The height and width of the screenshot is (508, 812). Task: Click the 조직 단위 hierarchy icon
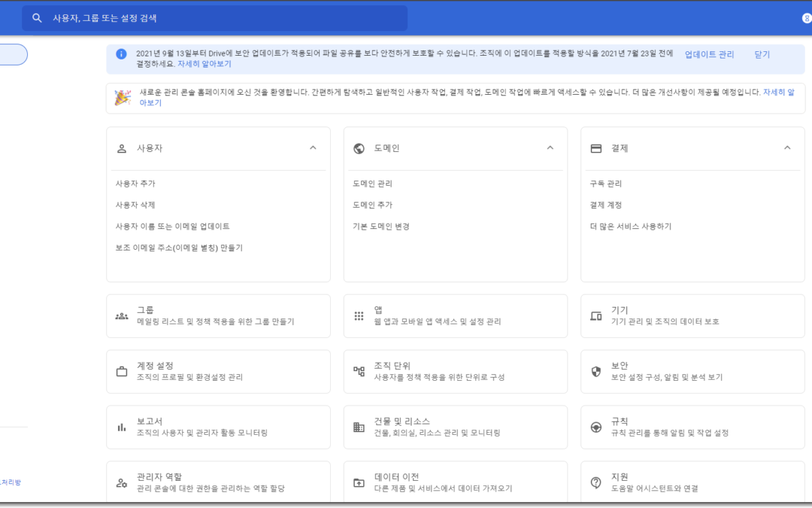click(359, 372)
